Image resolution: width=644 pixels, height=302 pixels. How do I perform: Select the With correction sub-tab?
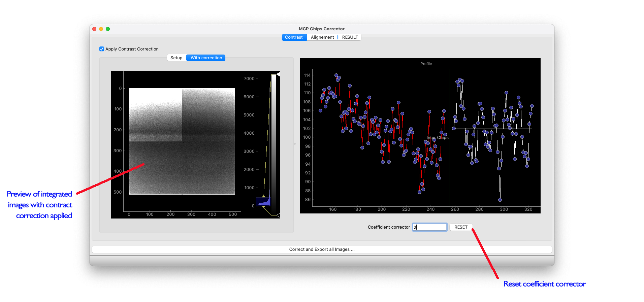tap(206, 58)
